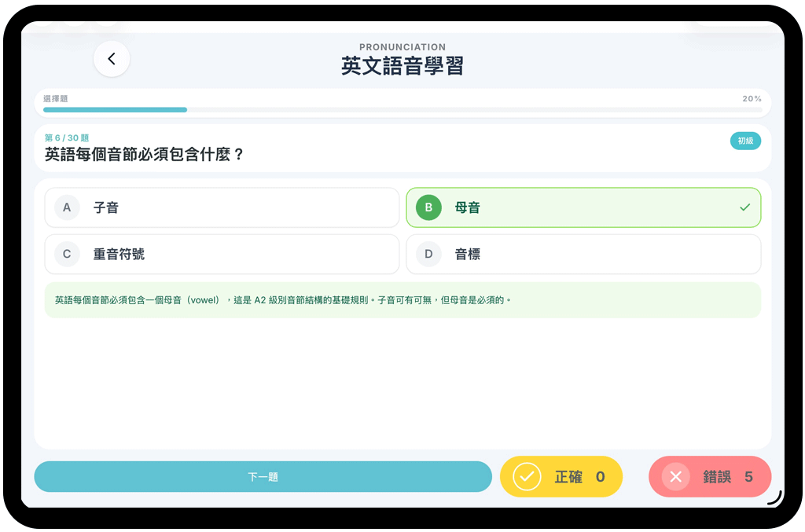Click the 第 6 / 30 題 question counter
Screen dimensions: 805x532
pyautogui.click(x=67, y=138)
